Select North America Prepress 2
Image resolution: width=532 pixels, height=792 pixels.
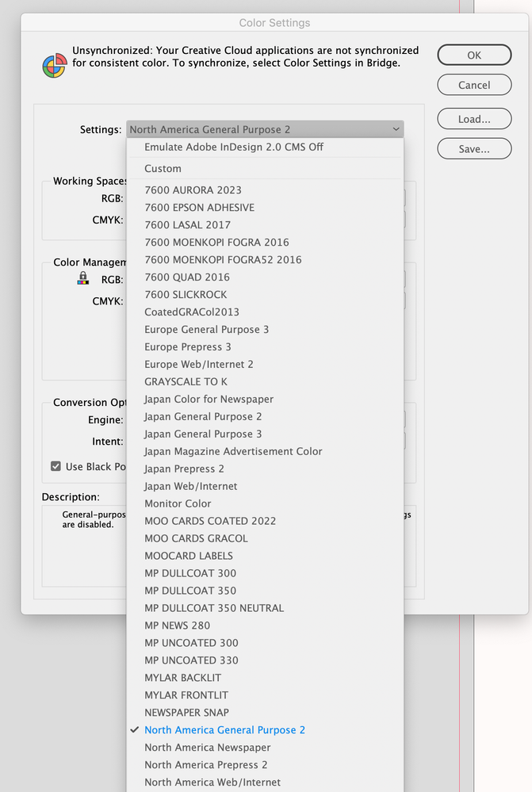pyautogui.click(x=265, y=765)
